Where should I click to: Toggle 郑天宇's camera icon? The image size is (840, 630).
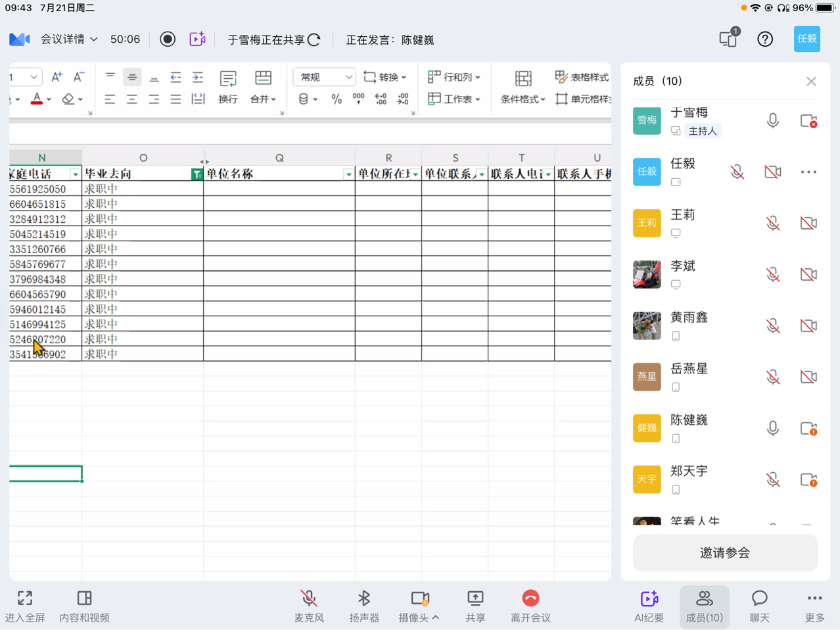(x=808, y=480)
